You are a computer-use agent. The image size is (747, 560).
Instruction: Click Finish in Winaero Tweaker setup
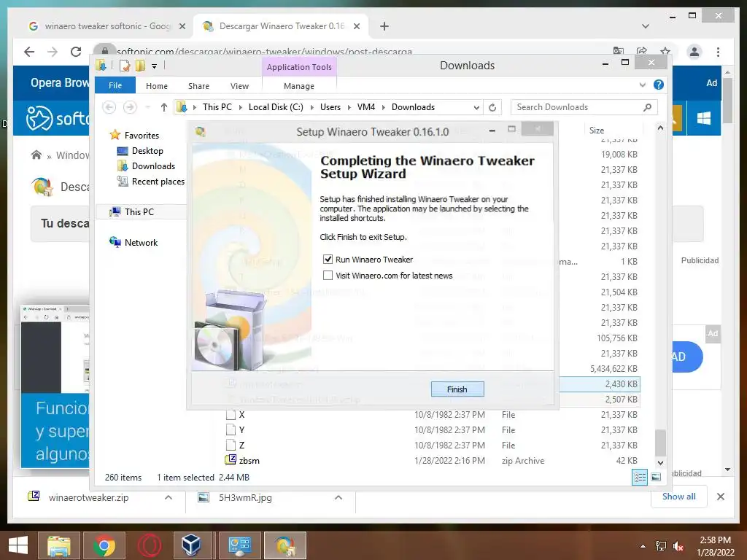click(x=457, y=389)
